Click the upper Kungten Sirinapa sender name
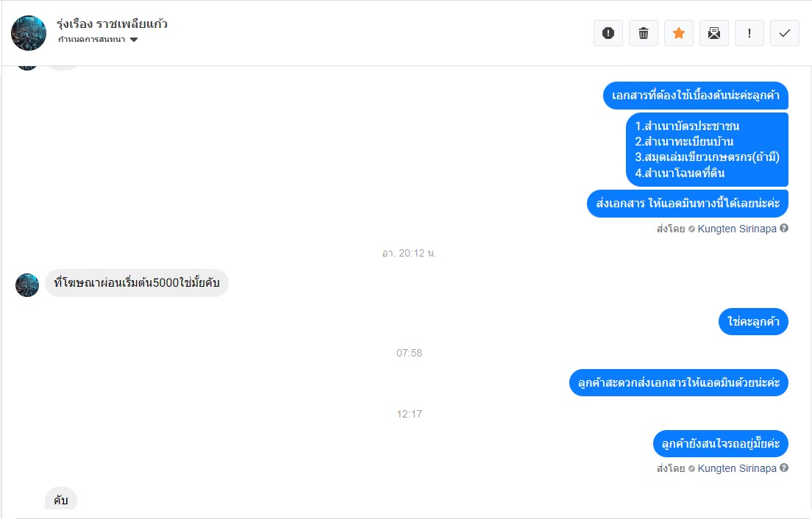This screenshot has width=812, height=519. point(737,229)
